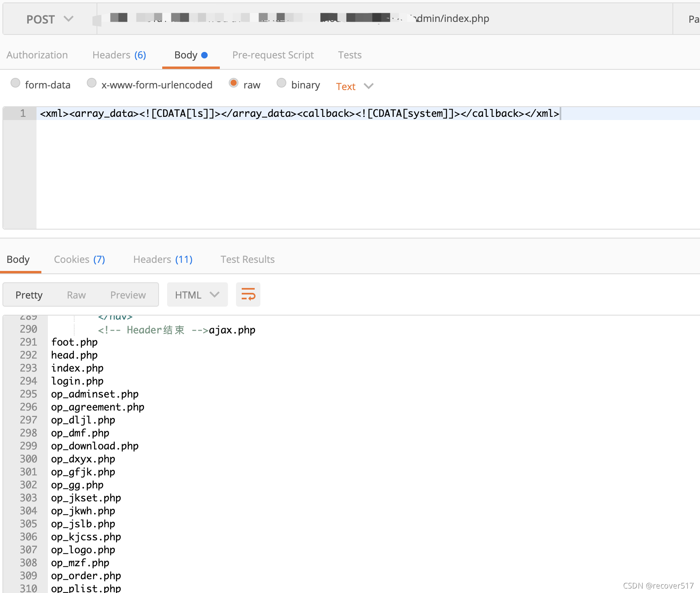Click the op_logo.php response line
The width and height of the screenshot is (700, 593).
pos(83,550)
